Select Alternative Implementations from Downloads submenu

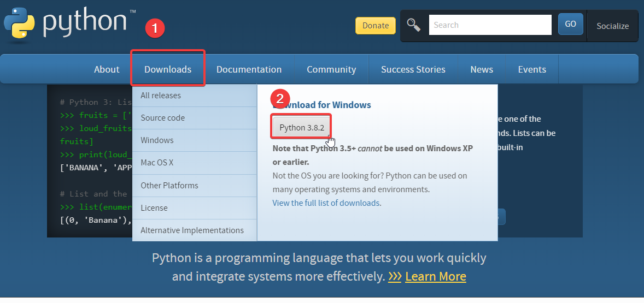(195, 230)
